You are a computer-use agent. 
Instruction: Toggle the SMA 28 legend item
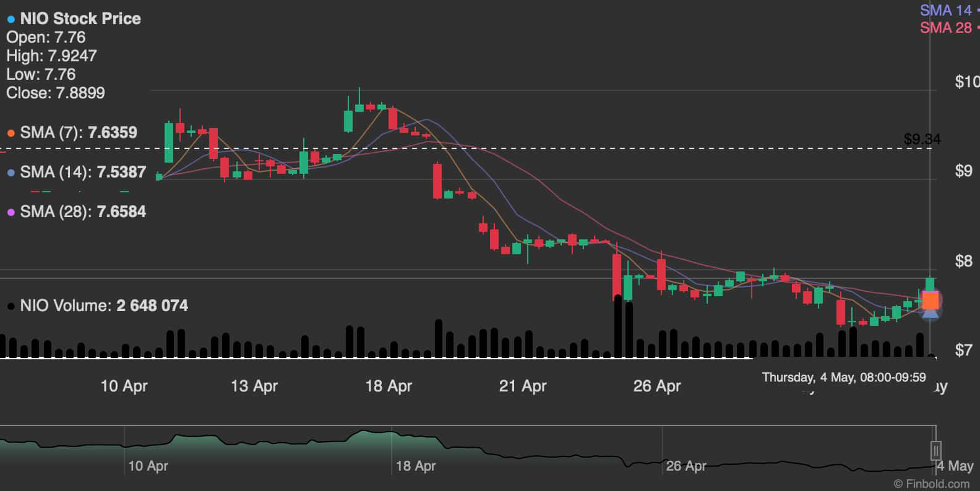[945, 27]
